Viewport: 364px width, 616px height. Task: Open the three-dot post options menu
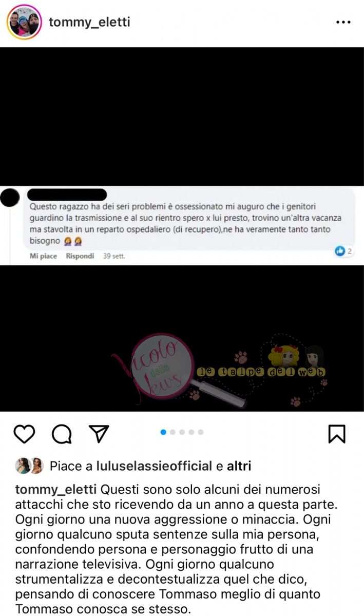click(343, 23)
